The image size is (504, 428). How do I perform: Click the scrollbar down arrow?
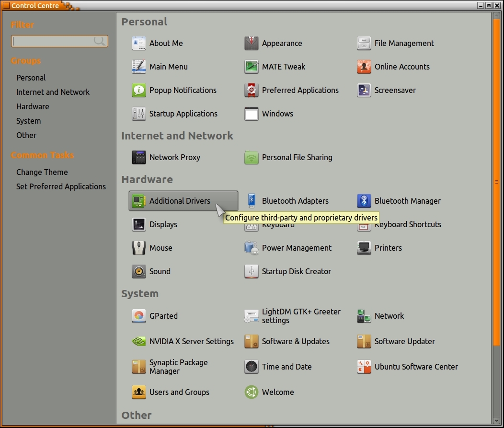pyautogui.click(x=497, y=420)
